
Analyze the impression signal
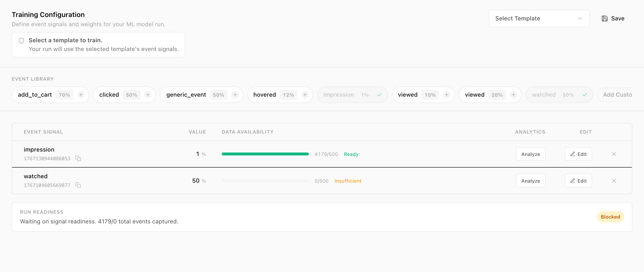[531, 154]
